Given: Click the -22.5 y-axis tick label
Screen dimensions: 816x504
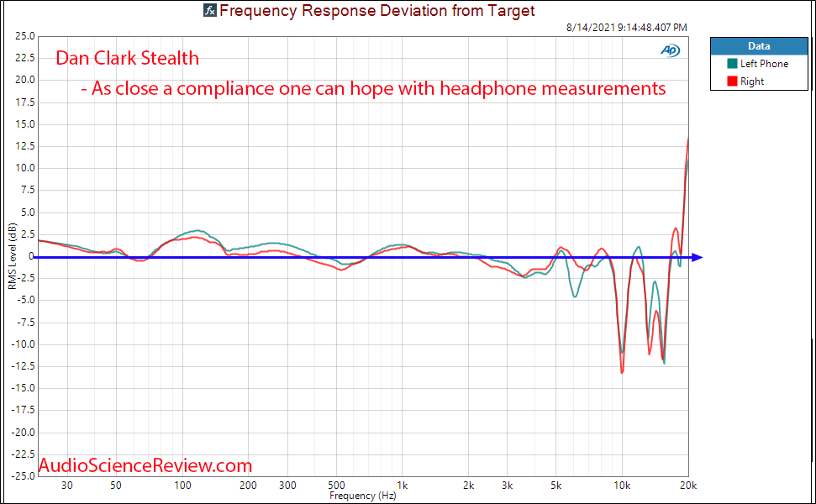Looking at the screenshot, I should tap(24, 454).
